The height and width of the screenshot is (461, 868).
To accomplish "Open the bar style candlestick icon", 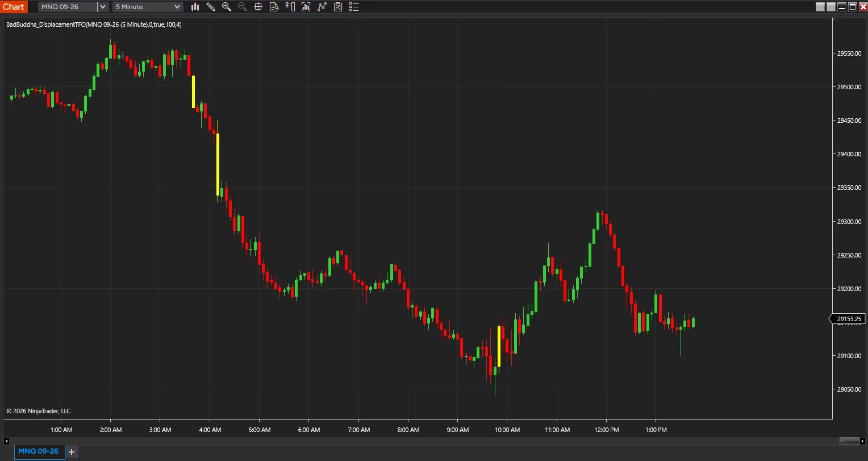I will click(195, 7).
